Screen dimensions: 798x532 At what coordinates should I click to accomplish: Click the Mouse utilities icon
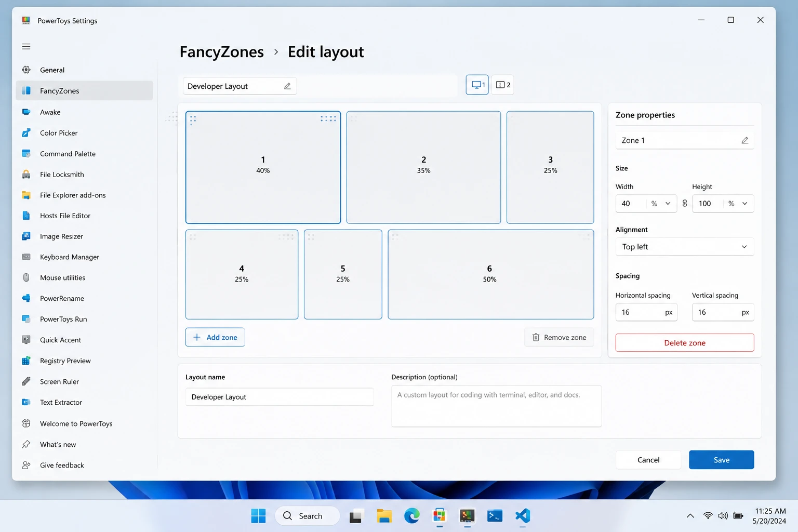click(26, 277)
